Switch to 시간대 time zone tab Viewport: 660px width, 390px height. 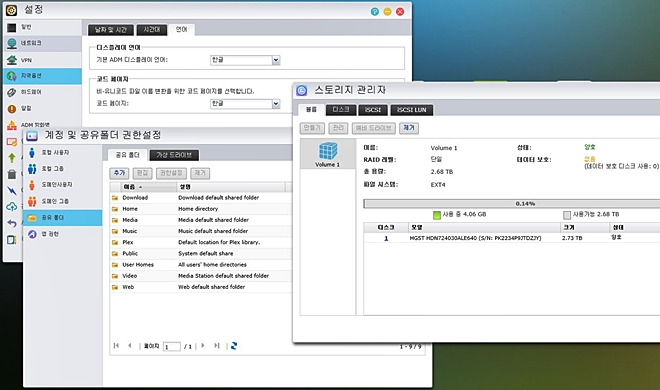[x=152, y=30]
